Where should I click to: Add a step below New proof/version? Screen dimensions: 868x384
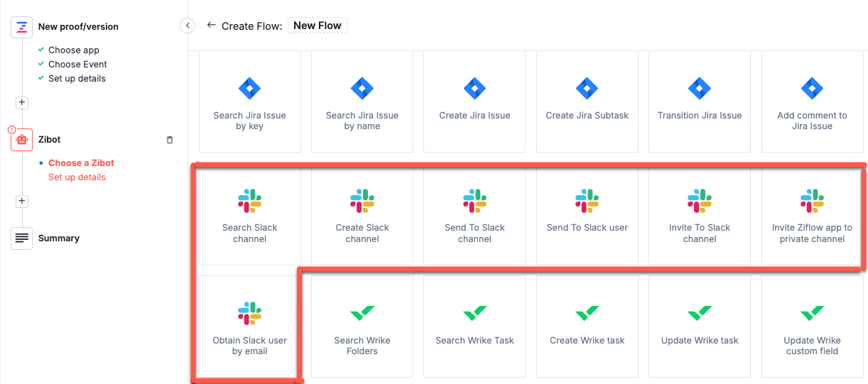pyautogui.click(x=22, y=102)
